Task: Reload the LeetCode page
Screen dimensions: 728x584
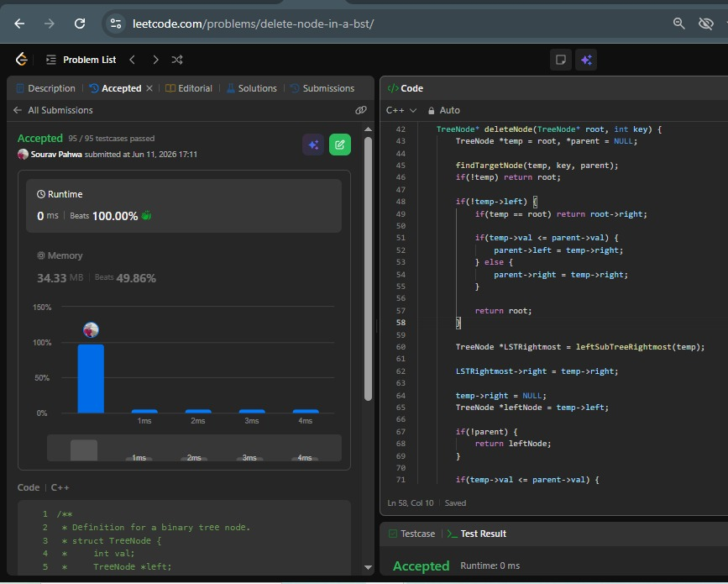Action: pyautogui.click(x=80, y=24)
